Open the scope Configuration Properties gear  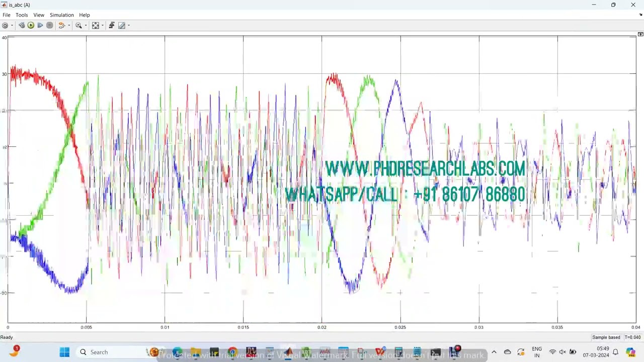pos(5,25)
